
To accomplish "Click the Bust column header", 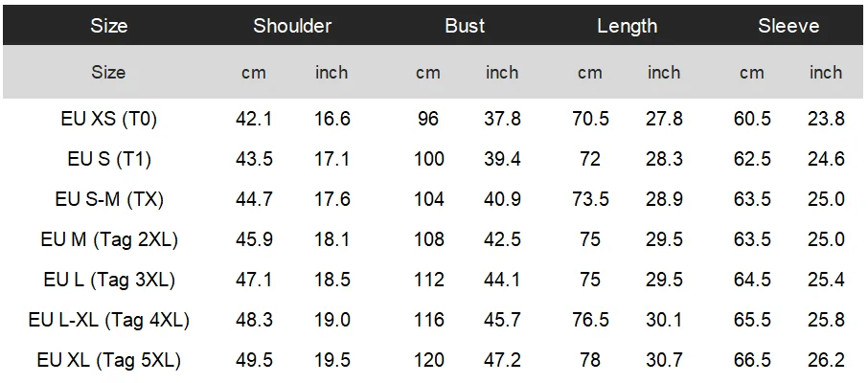I will [x=465, y=26].
